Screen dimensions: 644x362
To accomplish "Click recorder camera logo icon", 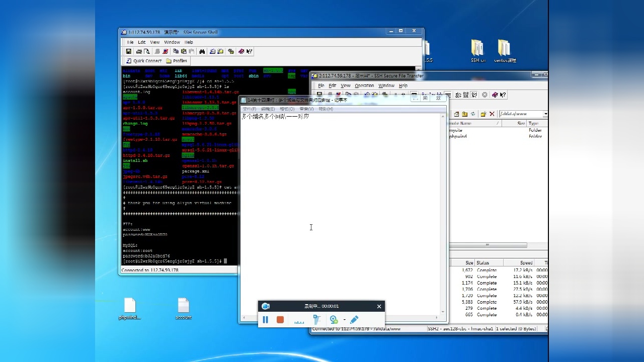I will pos(266,306).
